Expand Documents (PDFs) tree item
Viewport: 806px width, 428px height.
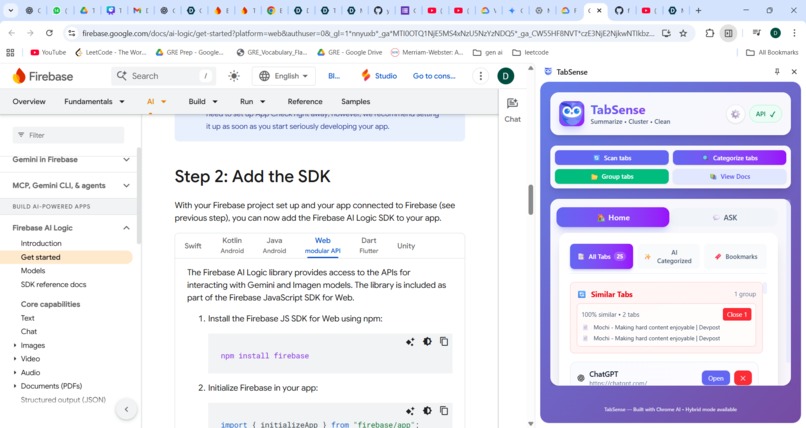[x=15, y=386]
